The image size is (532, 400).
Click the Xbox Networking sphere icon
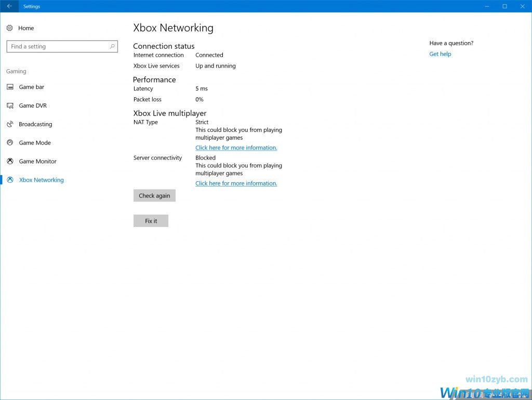tap(10, 180)
